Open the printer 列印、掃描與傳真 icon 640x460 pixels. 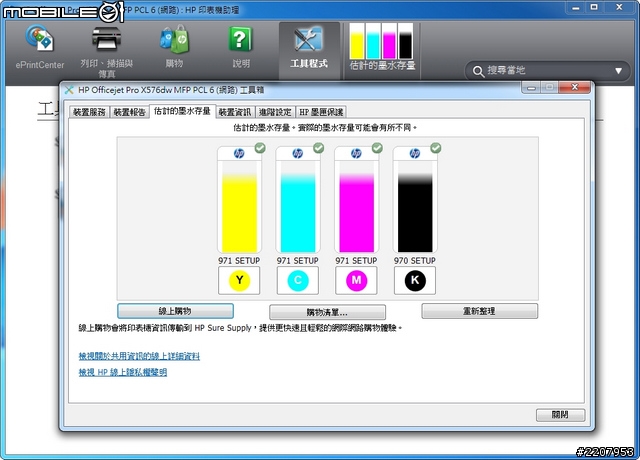[x=106, y=38]
